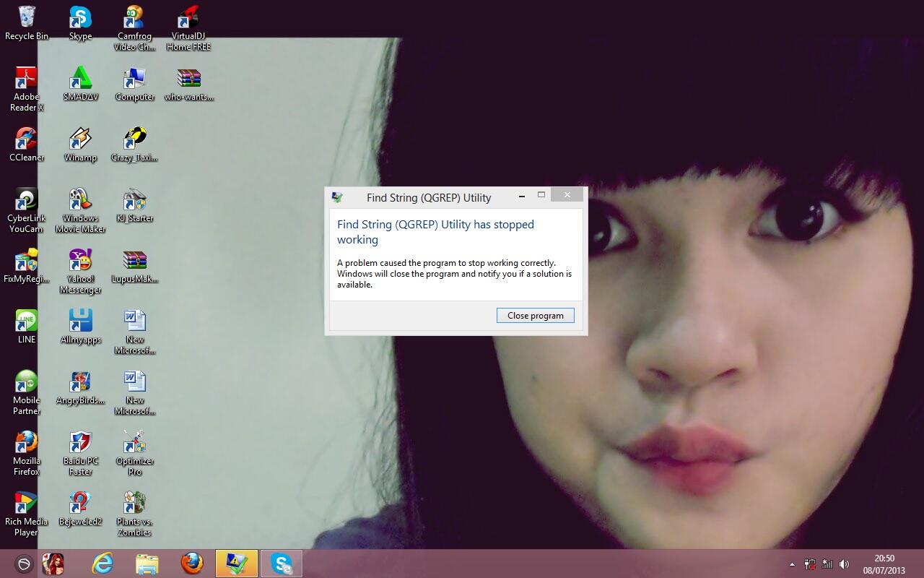This screenshot has height=578, width=924.
Task: Select the Word document above AngryBirds row
Action: pyautogui.click(x=134, y=331)
